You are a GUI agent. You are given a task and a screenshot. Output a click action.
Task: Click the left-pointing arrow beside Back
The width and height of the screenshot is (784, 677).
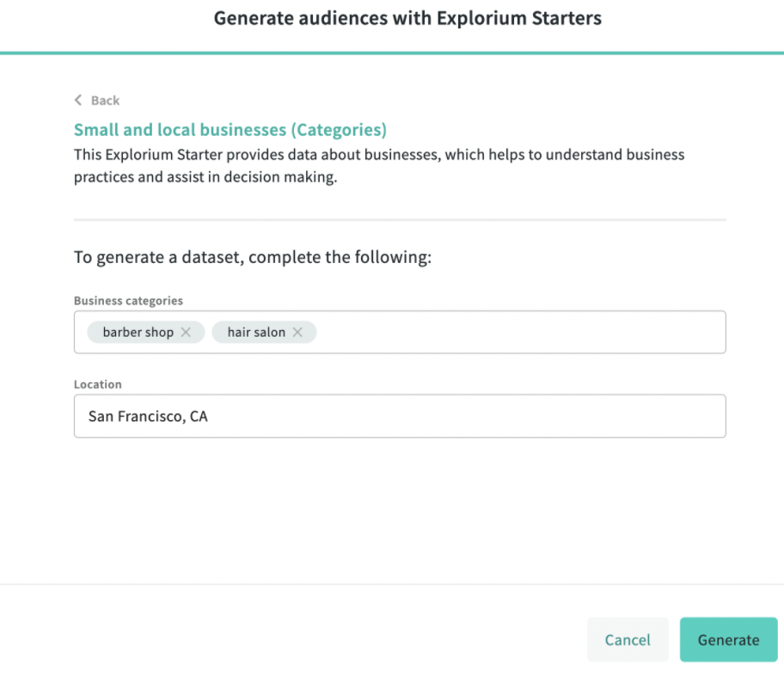coord(77,101)
